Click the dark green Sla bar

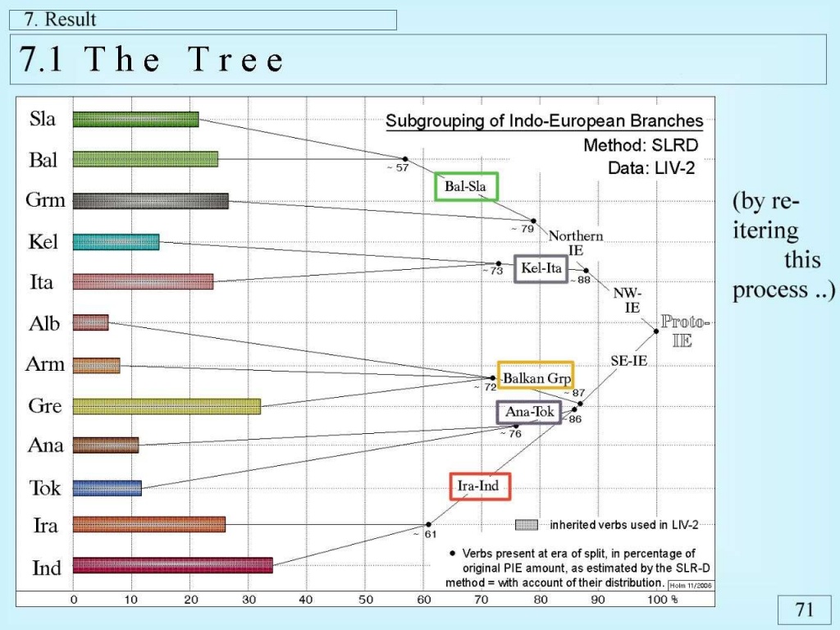(x=135, y=119)
